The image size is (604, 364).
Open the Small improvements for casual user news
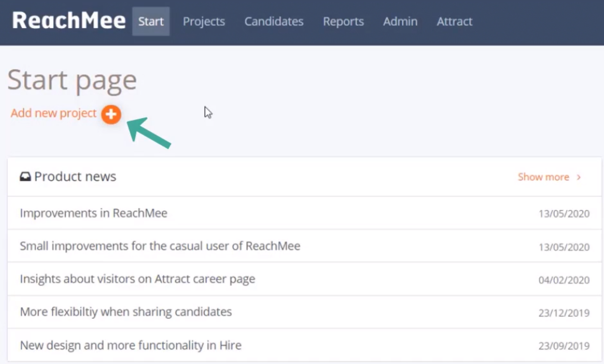160,246
